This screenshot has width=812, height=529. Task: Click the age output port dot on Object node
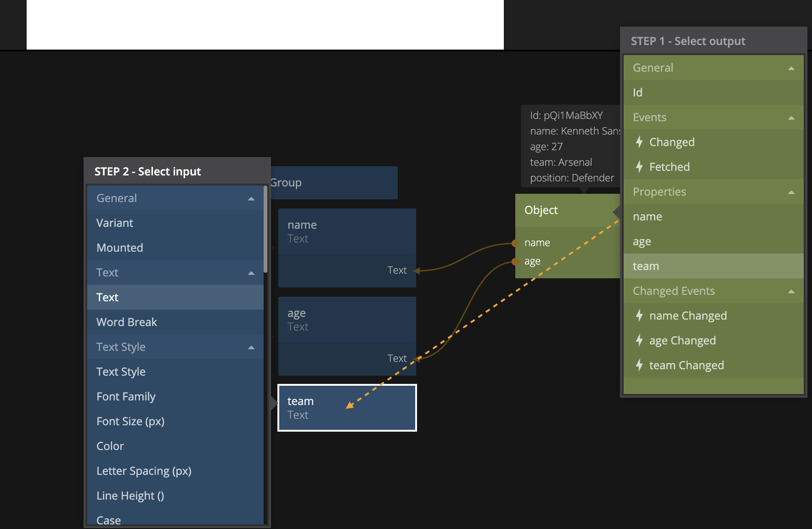tap(515, 262)
